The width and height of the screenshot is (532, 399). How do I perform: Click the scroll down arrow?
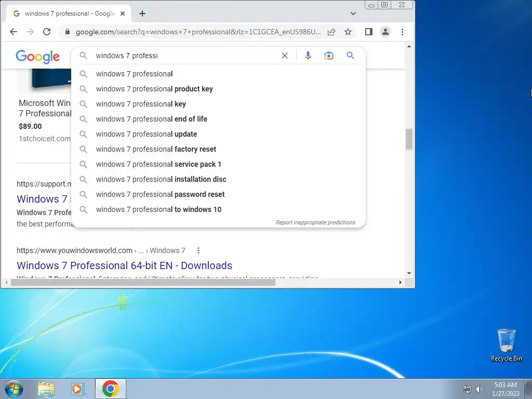click(409, 273)
